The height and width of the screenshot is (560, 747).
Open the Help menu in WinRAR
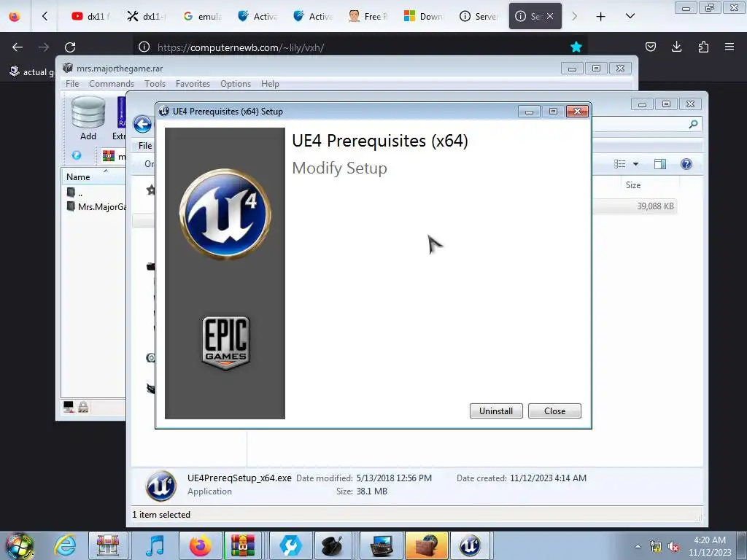270,84
